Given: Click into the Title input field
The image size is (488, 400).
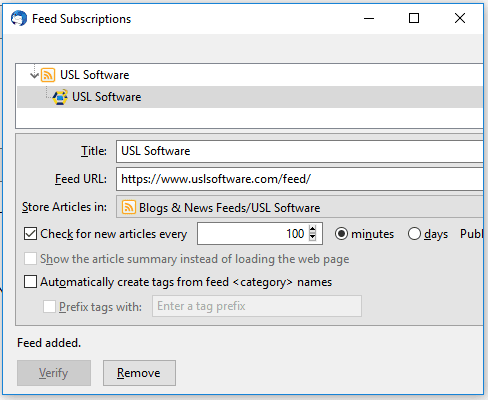Looking at the screenshot, I should pos(300,151).
